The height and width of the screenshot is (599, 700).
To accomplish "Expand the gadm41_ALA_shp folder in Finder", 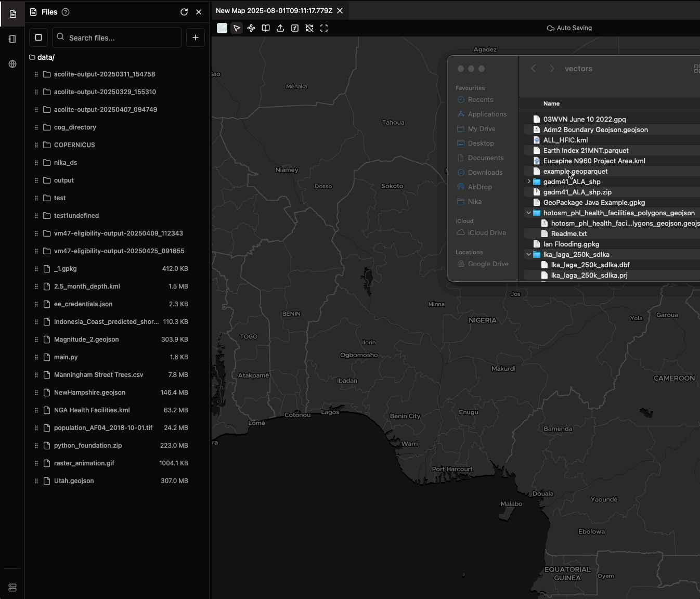I will pyautogui.click(x=529, y=181).
